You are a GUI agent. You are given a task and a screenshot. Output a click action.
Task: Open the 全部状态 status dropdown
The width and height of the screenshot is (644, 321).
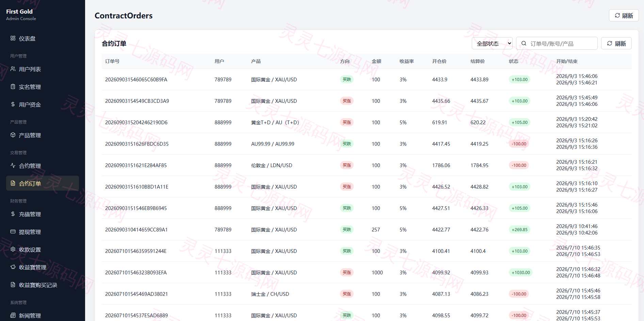pos(492,43)
